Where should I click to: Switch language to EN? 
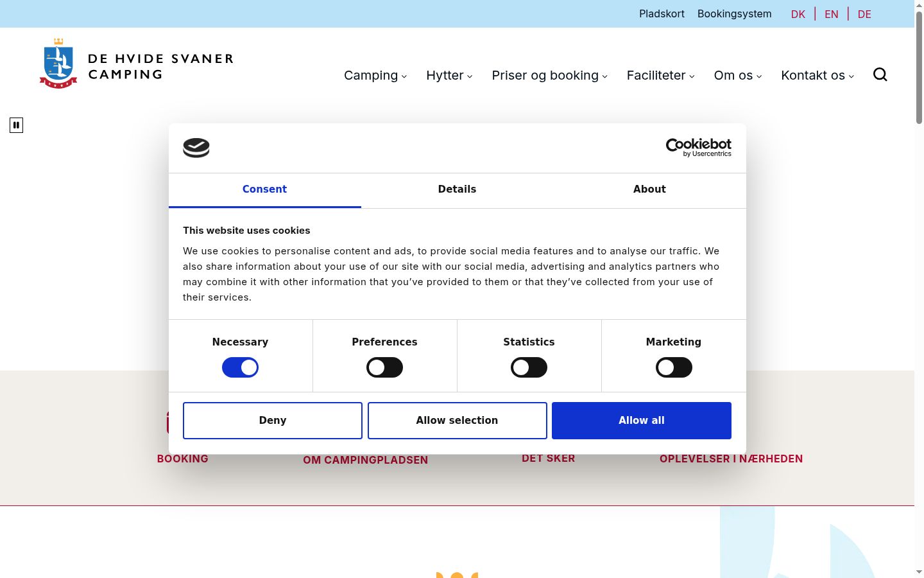(832, 14)
